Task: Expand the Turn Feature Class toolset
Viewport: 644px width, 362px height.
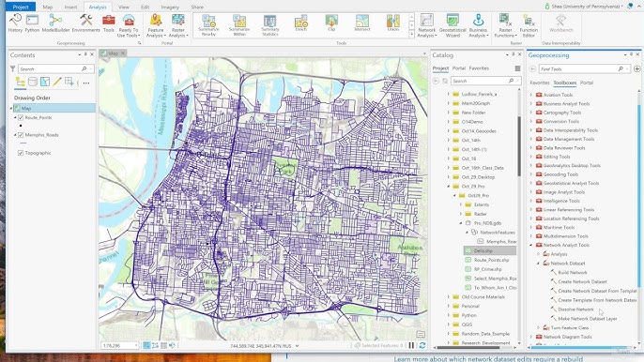Action: tap(539, 328)
